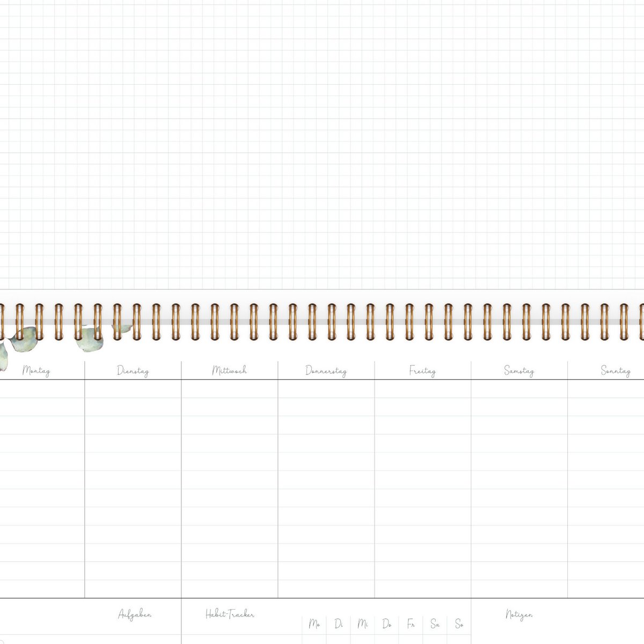
Task: Select the Dienstag day header
Action: [x=133, y=370]
